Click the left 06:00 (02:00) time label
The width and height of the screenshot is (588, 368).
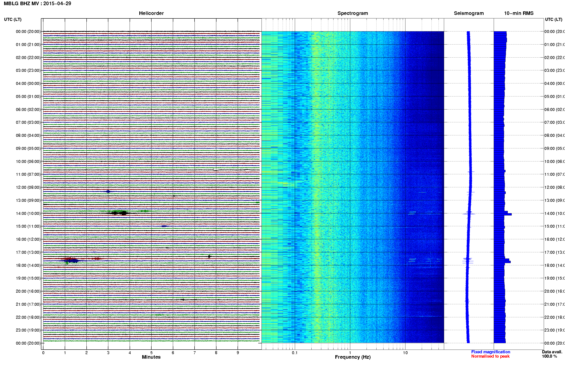(x=28, y=109)
